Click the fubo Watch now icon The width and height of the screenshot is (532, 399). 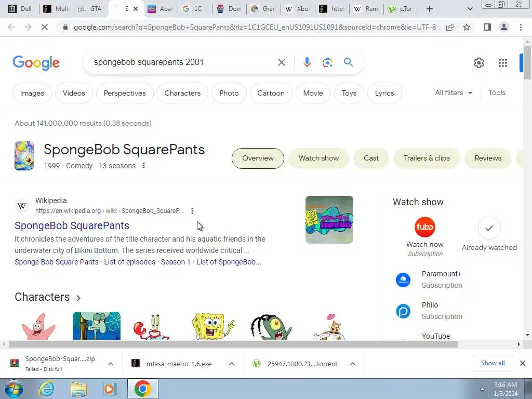click(x=425, y=227)
